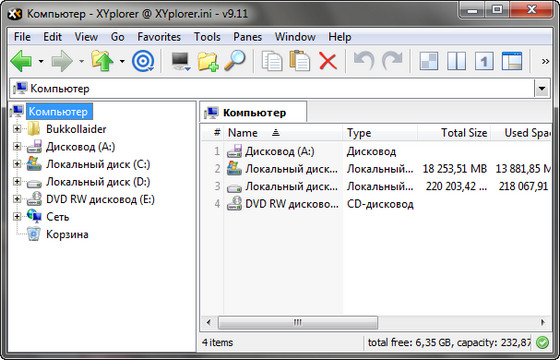Click the horizontal scrollbar thumb
Viewport: 560px width, 360px height.
[x=298, y=322]
